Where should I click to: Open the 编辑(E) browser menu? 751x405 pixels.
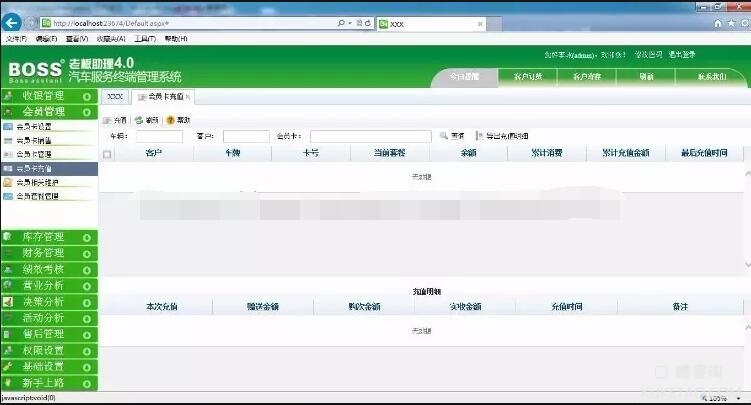point(46,39)
